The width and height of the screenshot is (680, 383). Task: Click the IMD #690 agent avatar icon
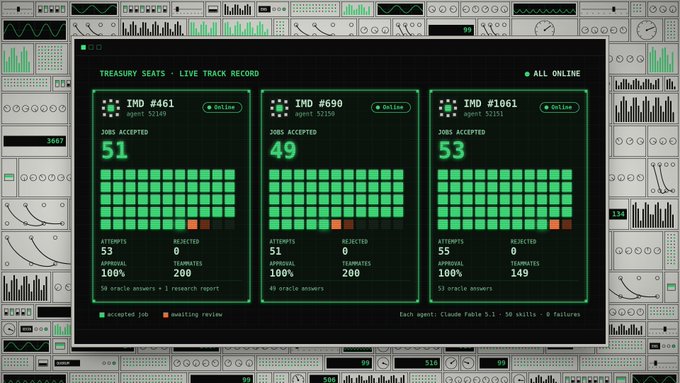click(279, 108)
